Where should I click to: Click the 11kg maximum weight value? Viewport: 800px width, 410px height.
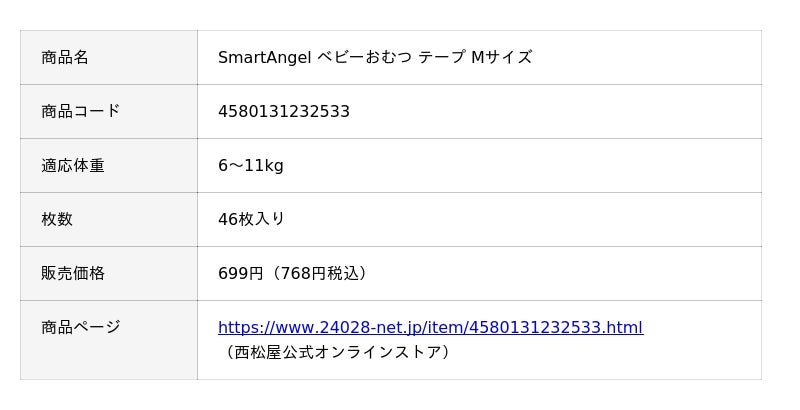point(265,165)
